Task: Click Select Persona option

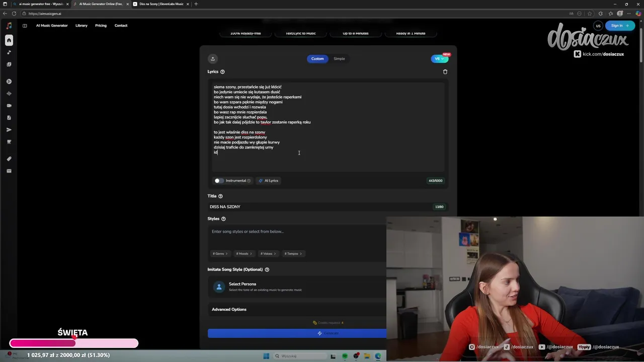Action: [x=297, y=287]
